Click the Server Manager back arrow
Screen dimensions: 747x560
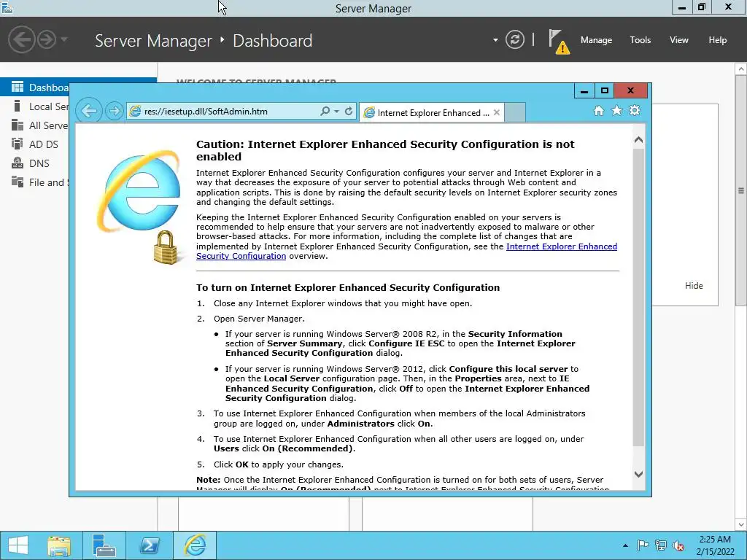tap(22, 39)
